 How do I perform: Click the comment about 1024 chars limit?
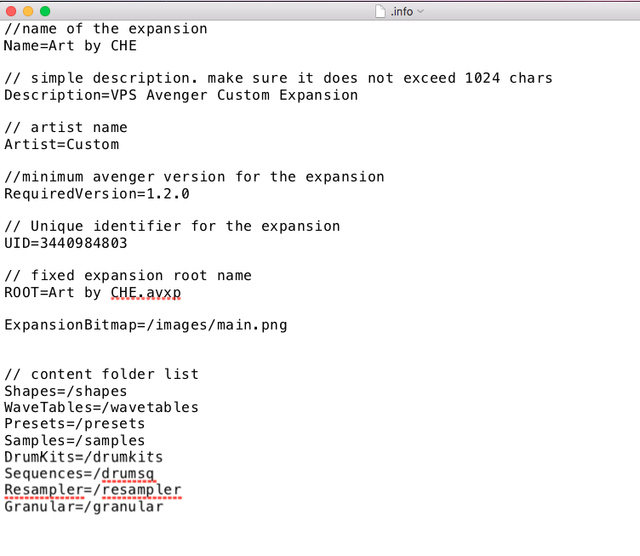pos(278,78)
